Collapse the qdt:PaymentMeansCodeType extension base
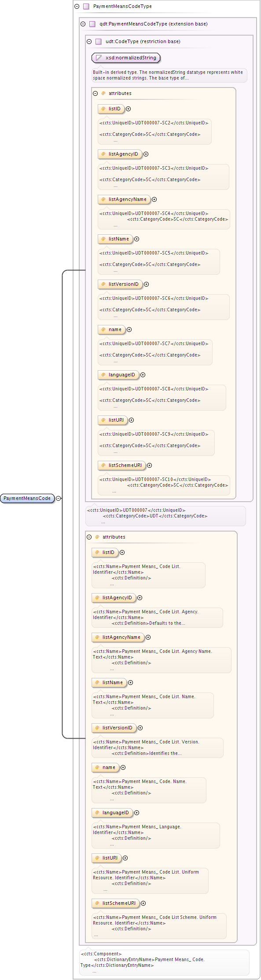 point(83,24)
